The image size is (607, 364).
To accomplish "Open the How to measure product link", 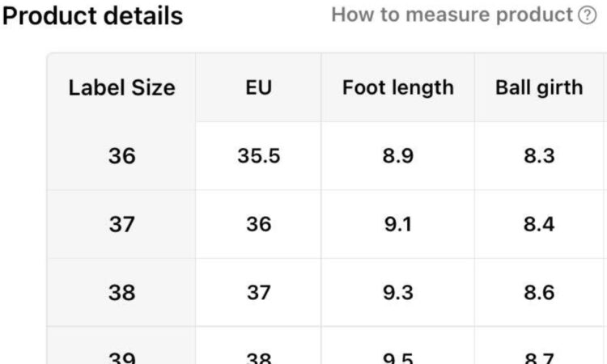I will [x=452, y=15].
